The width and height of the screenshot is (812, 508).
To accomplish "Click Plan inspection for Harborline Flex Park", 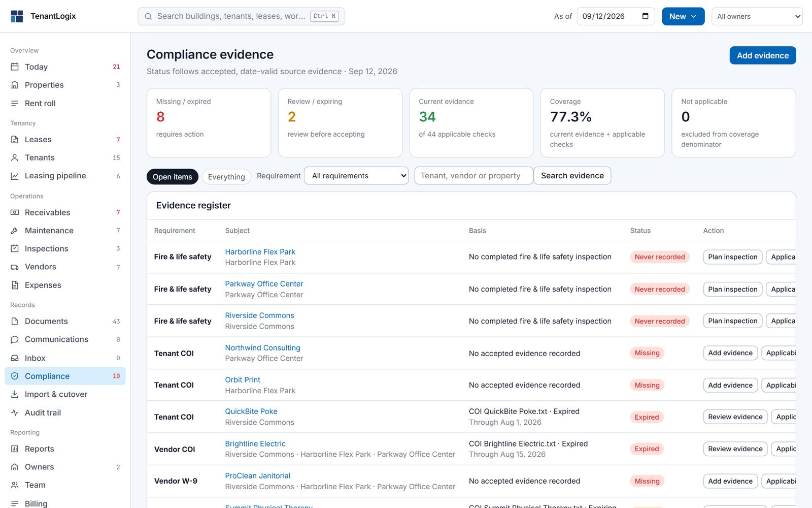I will point(733,257).
